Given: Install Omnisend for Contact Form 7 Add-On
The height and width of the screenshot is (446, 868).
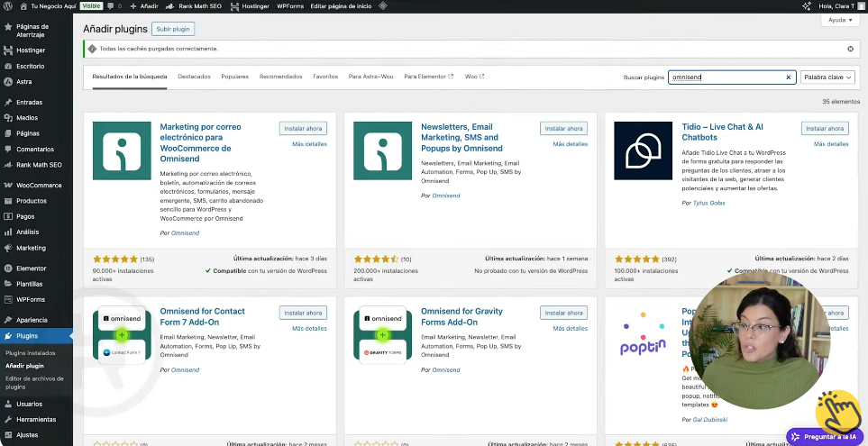Looking at the screenshot, I should (303, 313).
